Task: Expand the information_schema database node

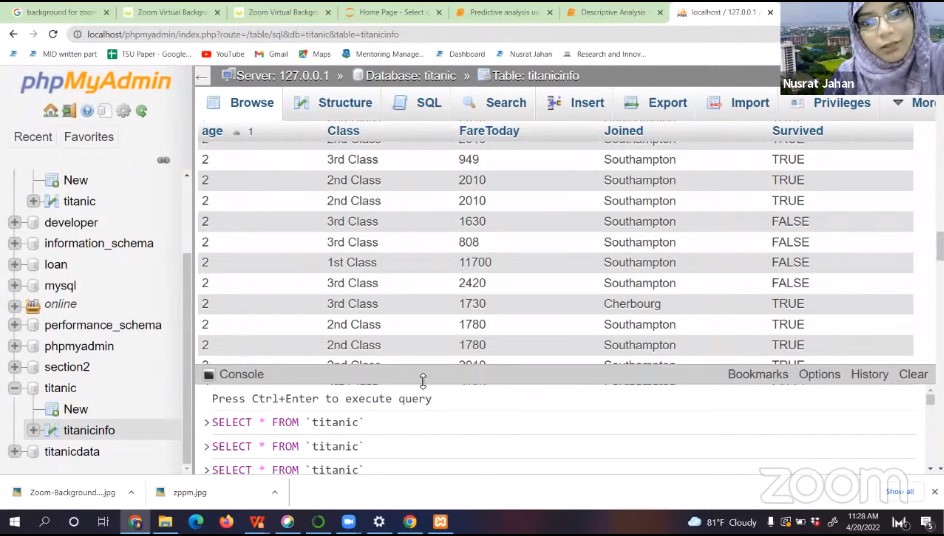Action: tap(14, 243)
